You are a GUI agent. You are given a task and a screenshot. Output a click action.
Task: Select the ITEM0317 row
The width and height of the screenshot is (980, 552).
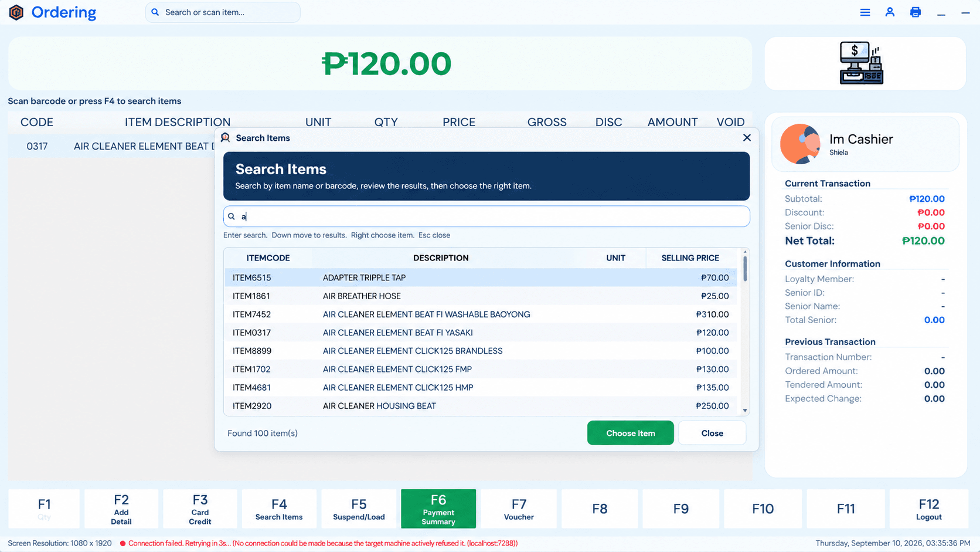pyautogui.click(x=481, y=333)
